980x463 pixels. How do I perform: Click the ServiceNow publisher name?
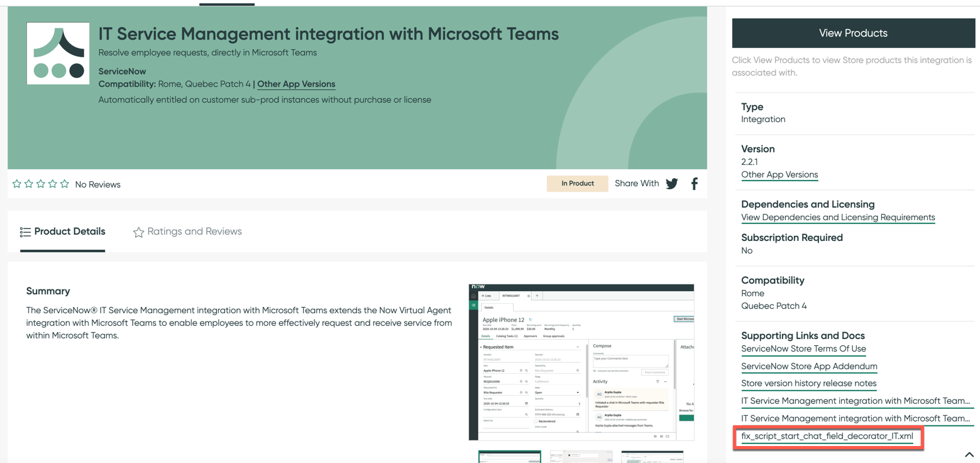[122, 72]
